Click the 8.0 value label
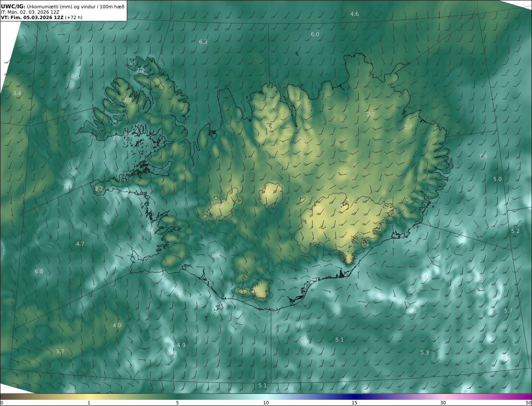The height and width of the screenshot is (406, 532). pos(71,392)
